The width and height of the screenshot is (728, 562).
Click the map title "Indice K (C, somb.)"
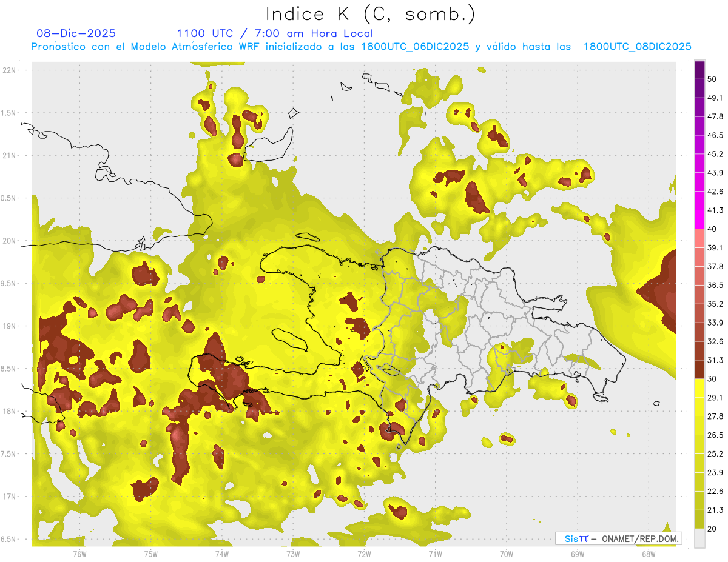(370, 13)
